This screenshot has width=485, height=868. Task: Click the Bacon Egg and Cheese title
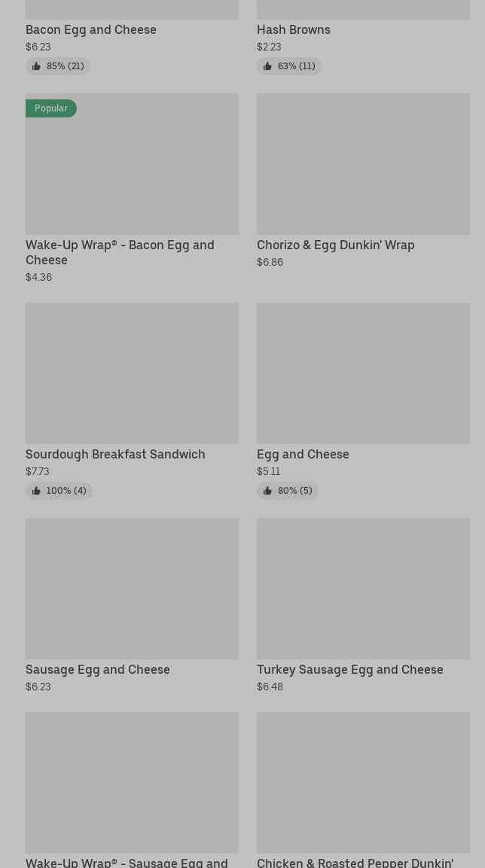(x=91, y=30)
